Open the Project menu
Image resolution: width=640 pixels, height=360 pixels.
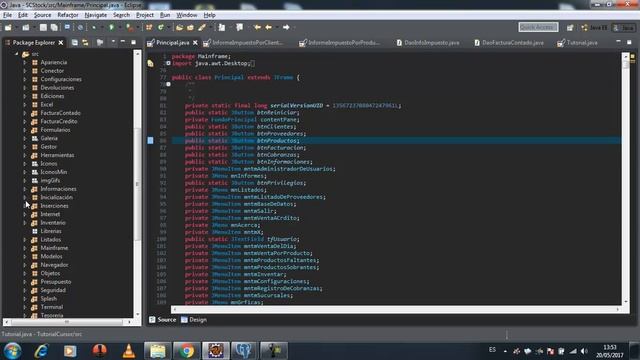(x=145, y=15)
